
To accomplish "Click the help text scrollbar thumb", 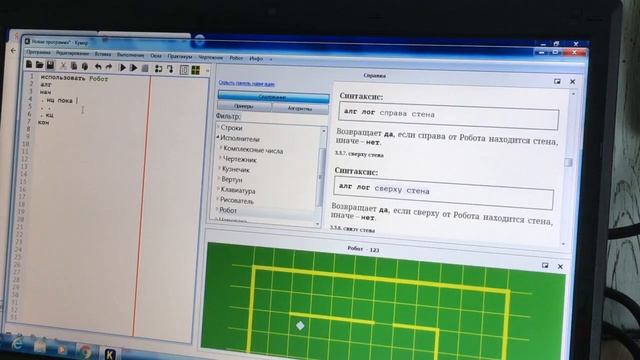I will pos(568,162).
